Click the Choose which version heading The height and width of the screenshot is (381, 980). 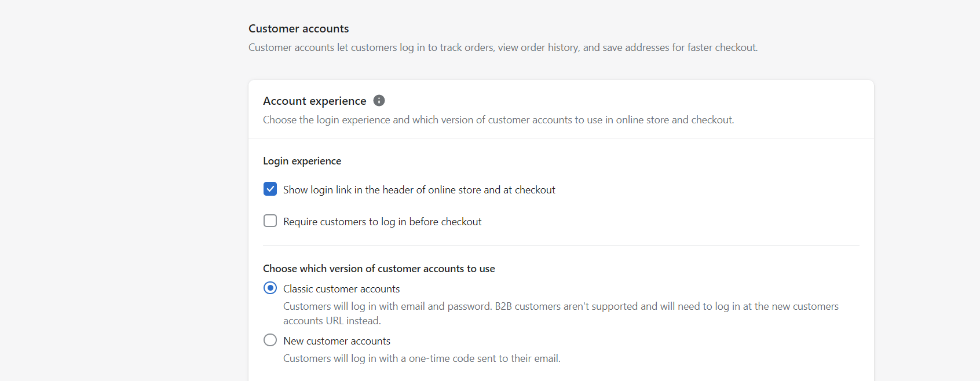pyautogui.click(x=378, y=268)
